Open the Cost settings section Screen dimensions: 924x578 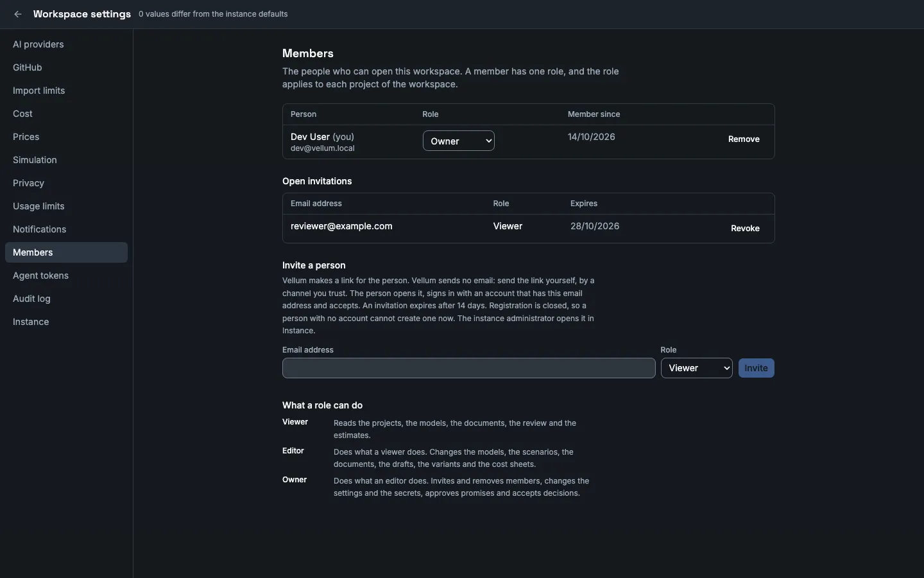[66, 114]
